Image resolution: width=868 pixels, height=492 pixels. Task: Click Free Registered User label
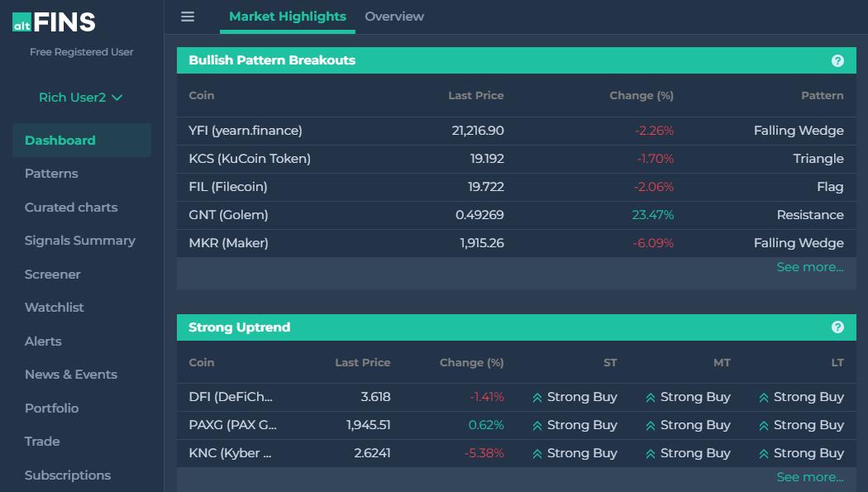tap(81, 52)
